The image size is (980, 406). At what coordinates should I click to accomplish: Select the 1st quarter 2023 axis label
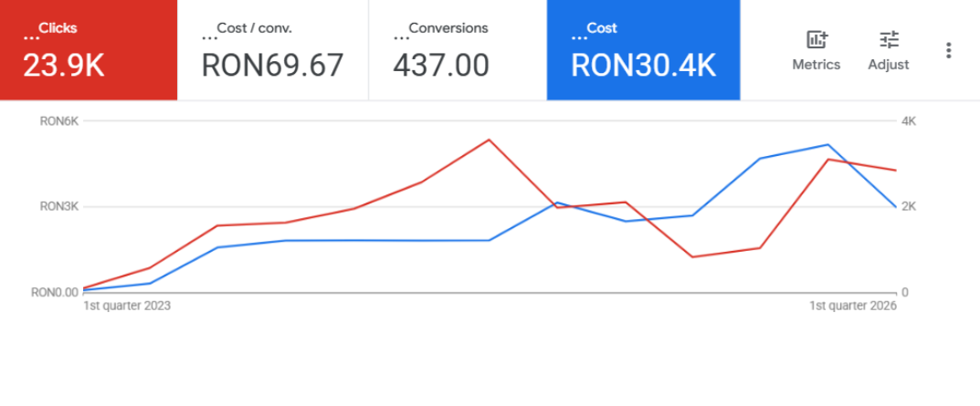coord(127,307)
